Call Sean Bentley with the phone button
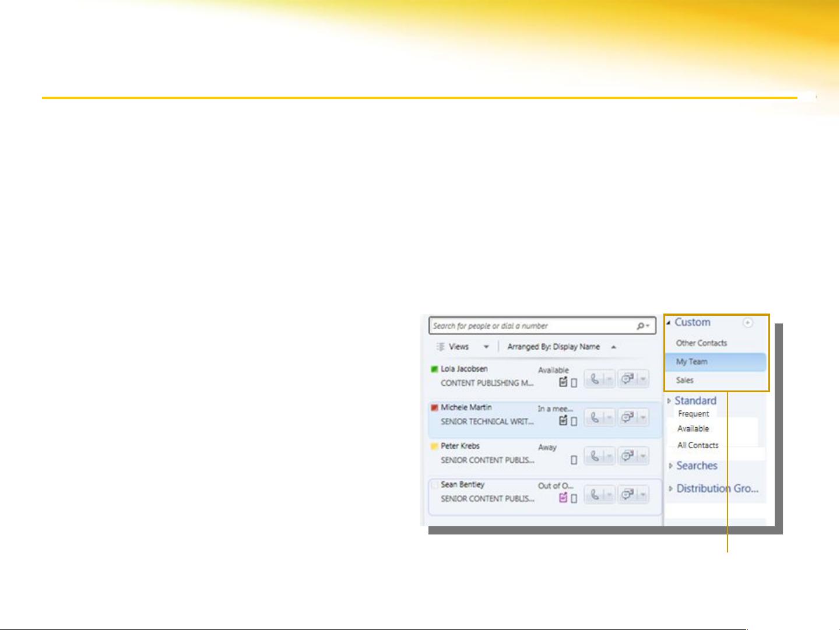Viewport: 840px width, 630px height. pyautogui.click(x=594, y=495)
